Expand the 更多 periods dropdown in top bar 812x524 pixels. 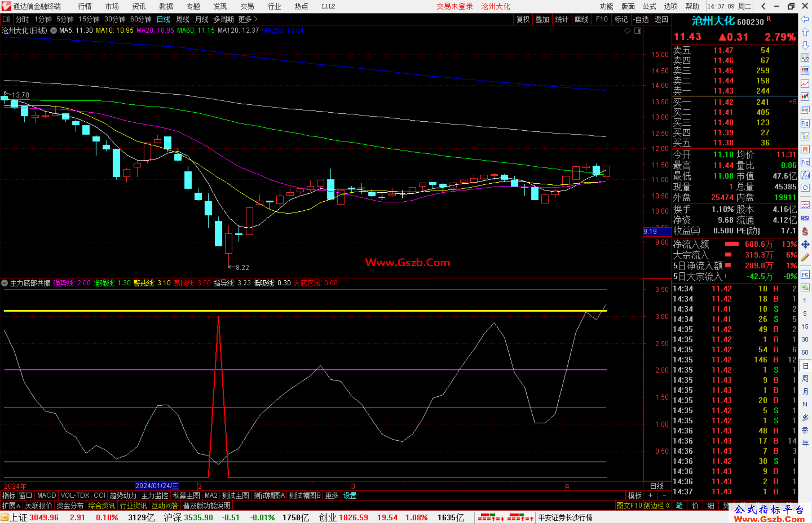tap(248, 19)
